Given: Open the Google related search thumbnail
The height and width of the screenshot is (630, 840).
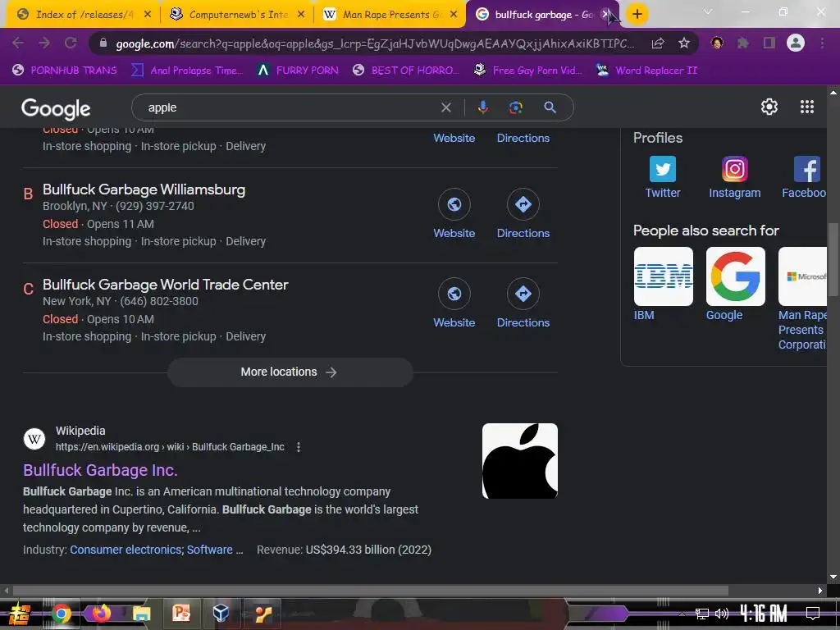Looking at the screenshot, I should click(736, 276).
